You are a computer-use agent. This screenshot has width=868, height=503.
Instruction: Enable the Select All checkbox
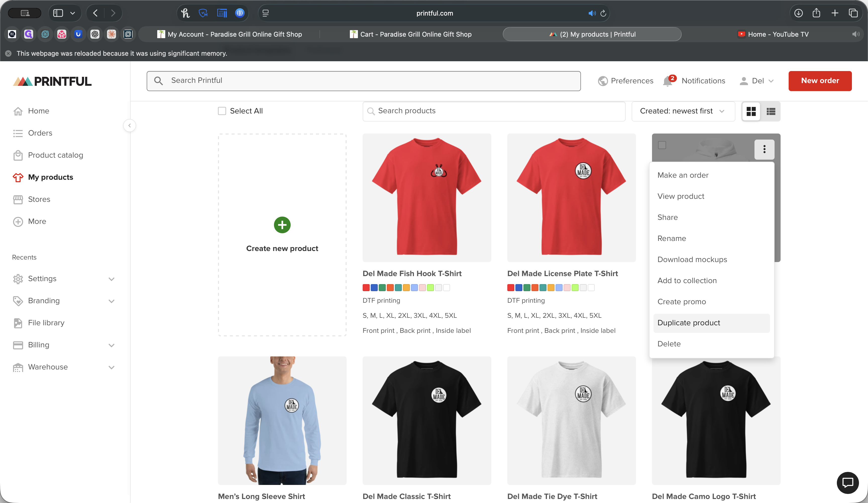[x=222, y=111]
